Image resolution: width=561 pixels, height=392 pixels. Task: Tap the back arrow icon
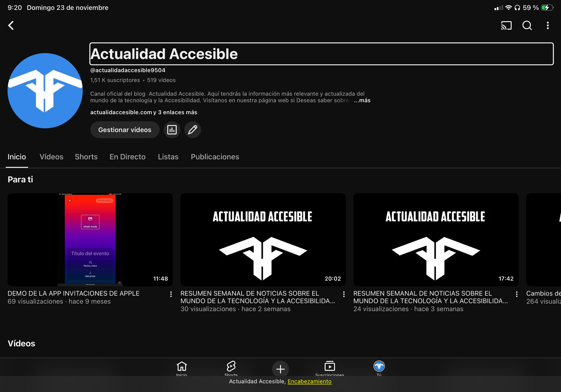pos(11,26)
